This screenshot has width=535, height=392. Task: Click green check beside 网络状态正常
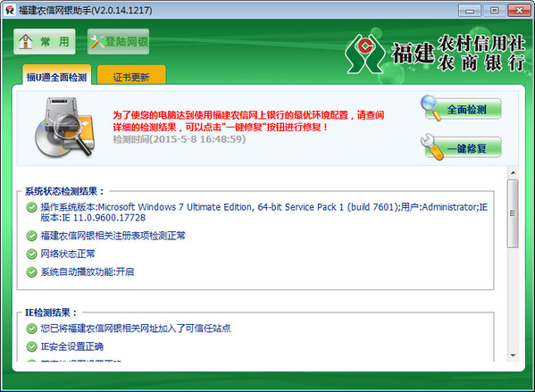tap(31, 254)
